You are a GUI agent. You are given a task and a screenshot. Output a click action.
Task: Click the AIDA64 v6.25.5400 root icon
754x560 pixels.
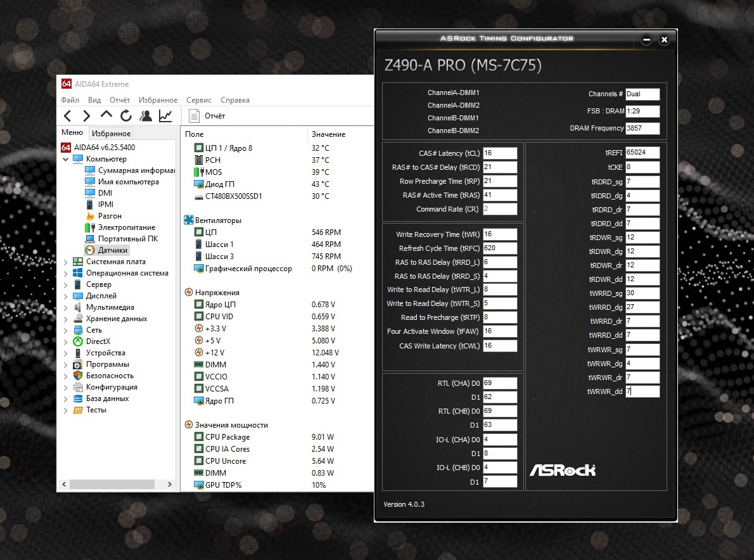[66, 148]
